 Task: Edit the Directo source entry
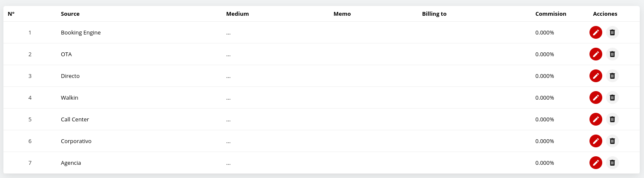coord(595,76)
